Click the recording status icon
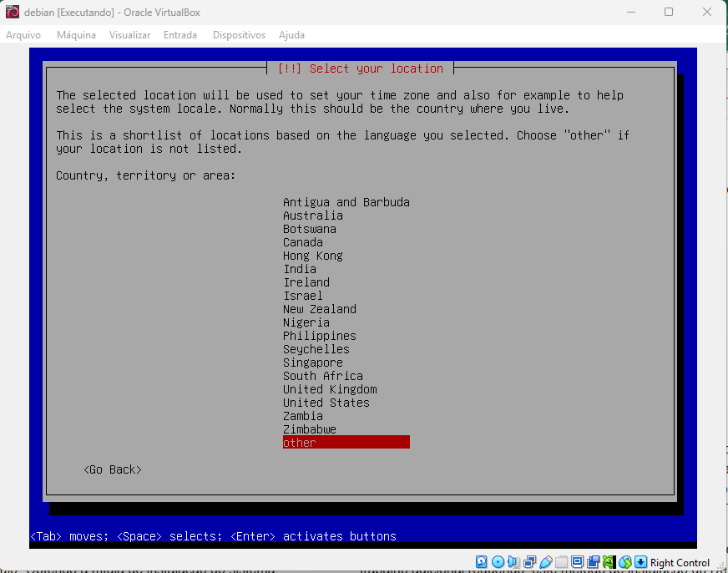The height and width of the screenshot is (573, 728). [x=593, y=562]
